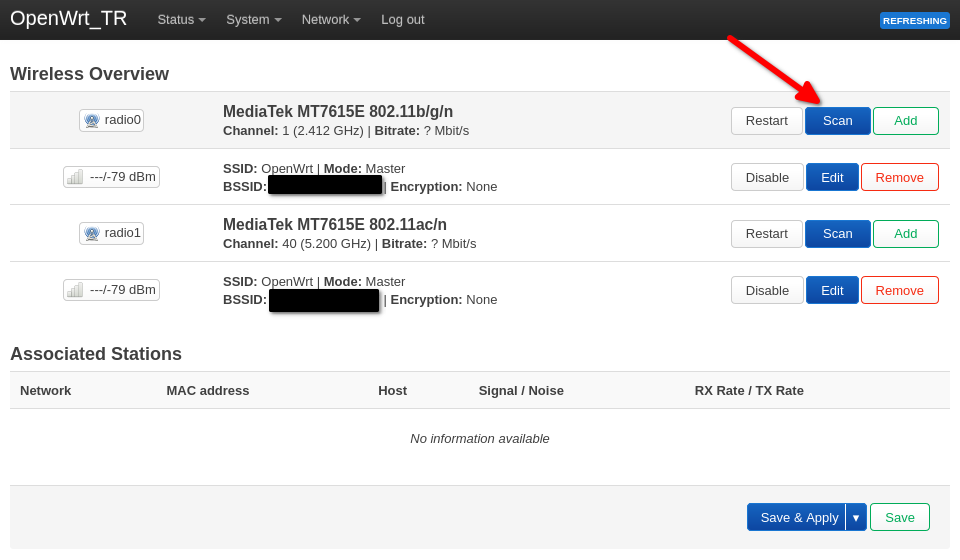Screen dimensions: 960x560
Task: Log out of the router
Action: (402, 20)
